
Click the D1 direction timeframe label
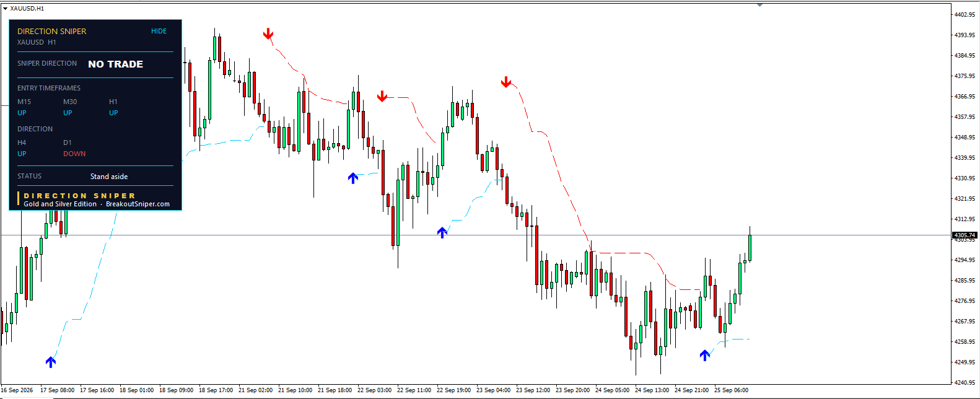68,142
